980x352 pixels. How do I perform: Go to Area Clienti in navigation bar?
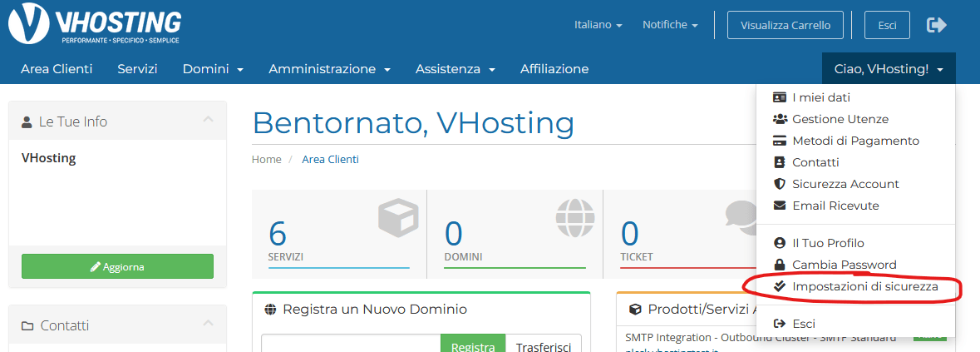57,69
